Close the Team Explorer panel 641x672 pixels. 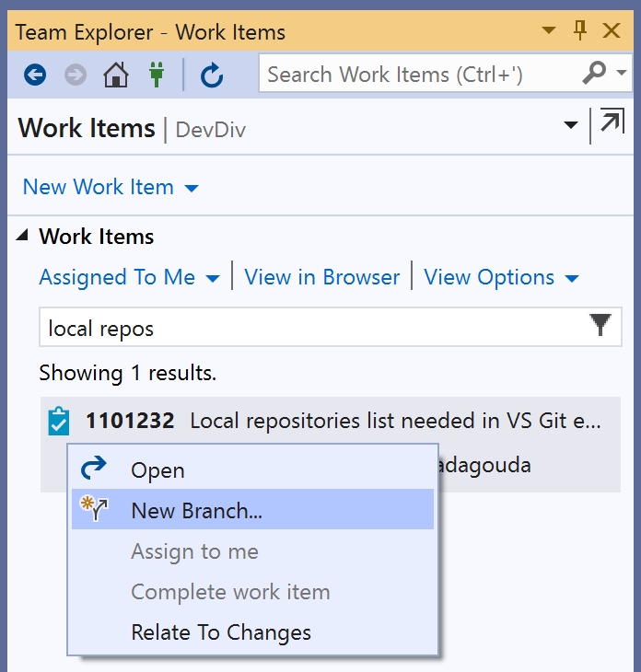(612, 31)
